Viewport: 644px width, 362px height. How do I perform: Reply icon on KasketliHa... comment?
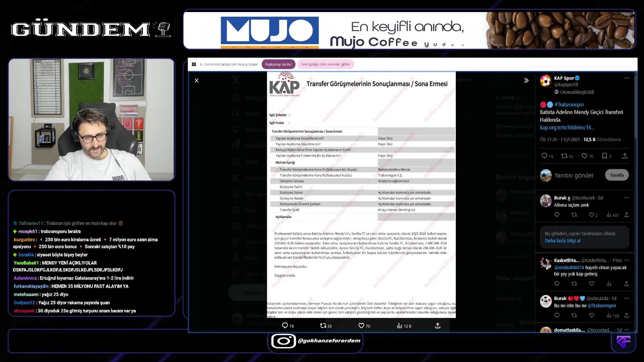click(x=556, y=284)
